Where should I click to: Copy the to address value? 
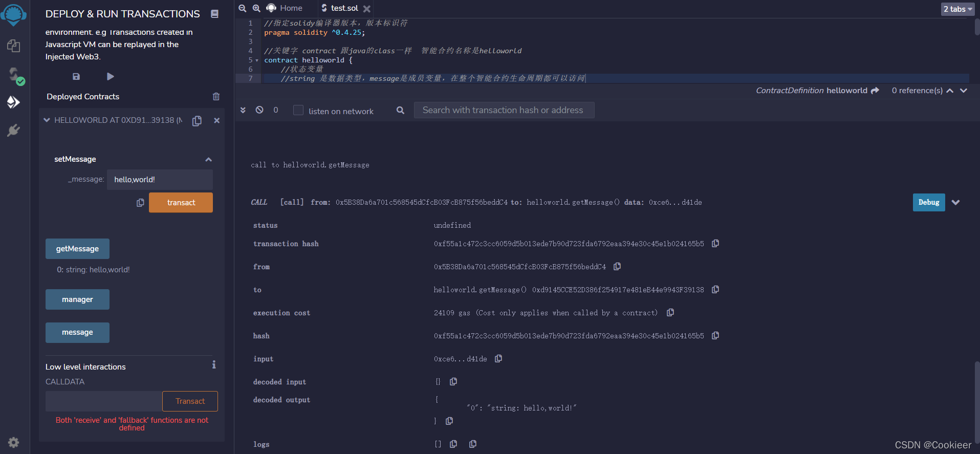click(715, 290)
